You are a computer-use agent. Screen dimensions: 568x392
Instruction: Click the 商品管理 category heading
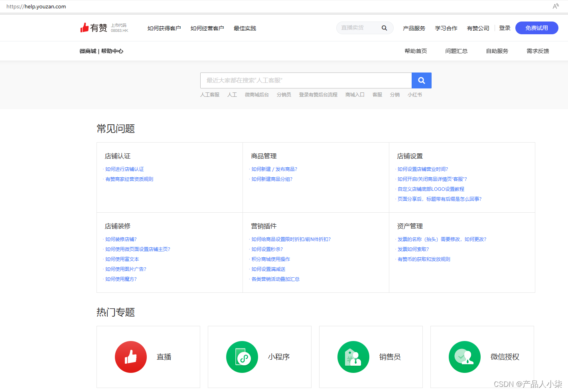click(264, 156)
